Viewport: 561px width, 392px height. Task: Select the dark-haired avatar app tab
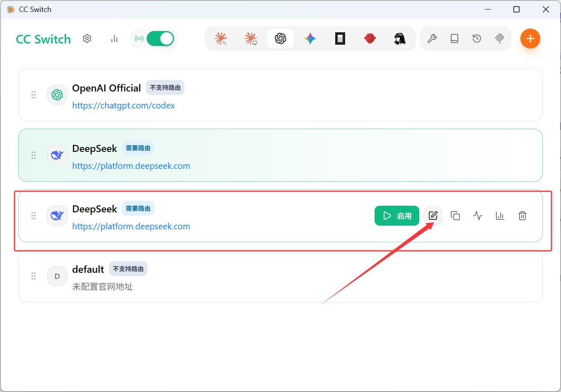[x=400, y=38]
